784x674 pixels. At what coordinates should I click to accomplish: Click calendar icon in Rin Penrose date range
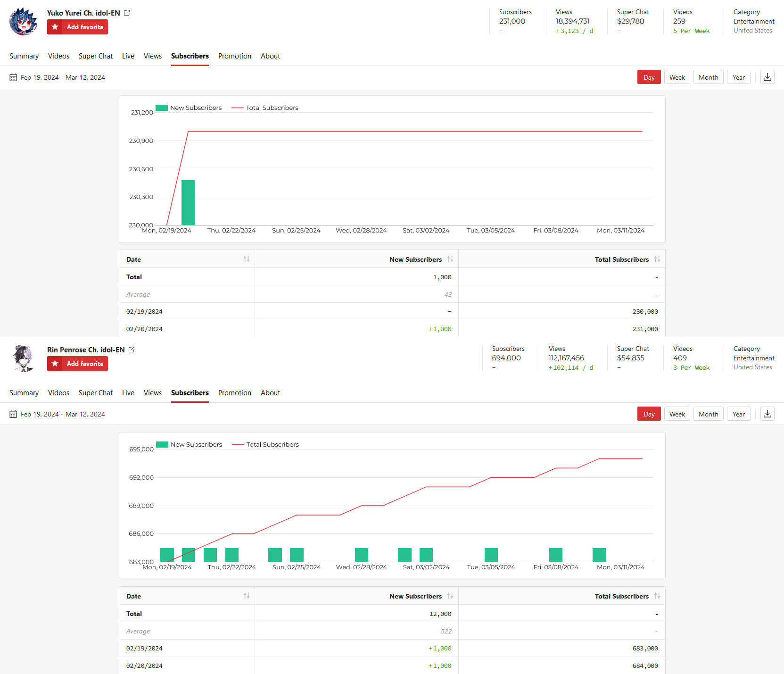13,414
